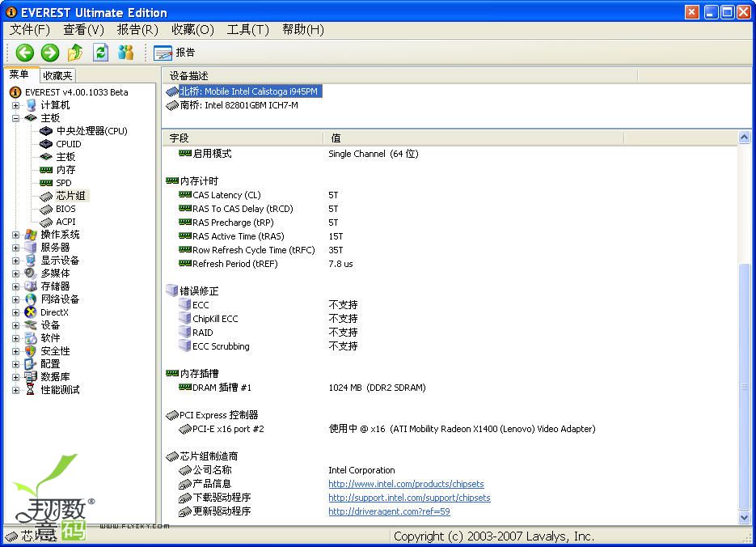Collapse the 主板 tree node
756x547 pixels.
(x=15, y=118)
